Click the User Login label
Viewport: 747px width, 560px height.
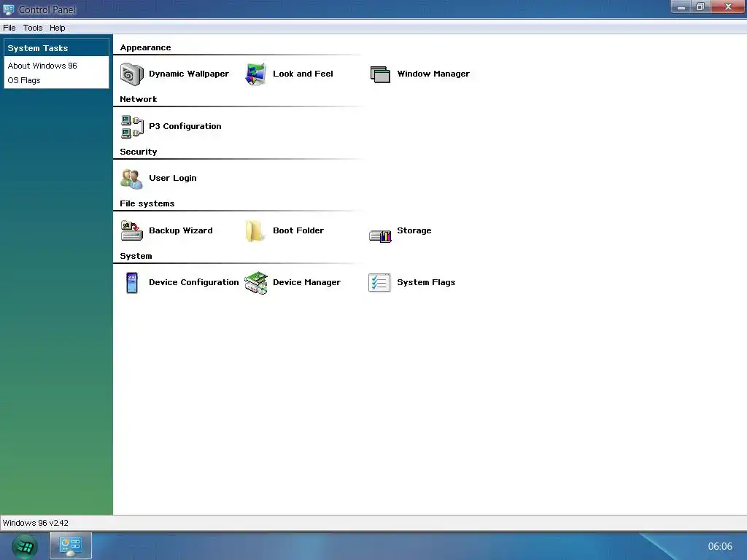pos(172,178)
